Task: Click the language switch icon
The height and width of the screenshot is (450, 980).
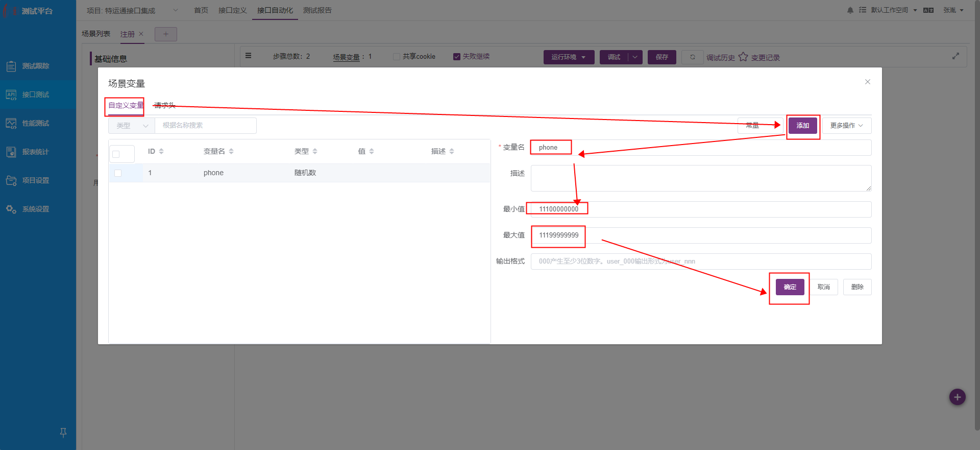Action: click(x=928, y=10)
